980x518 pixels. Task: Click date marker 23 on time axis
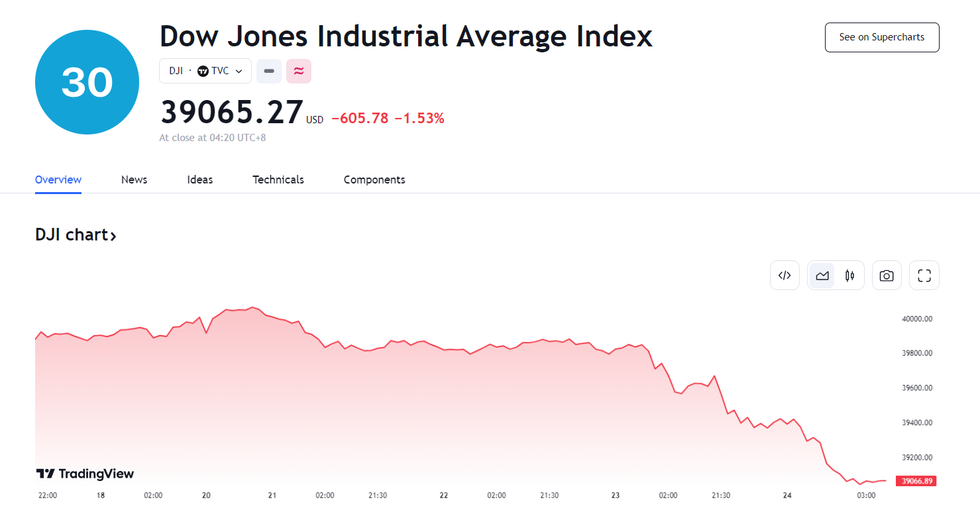(616, 495)
